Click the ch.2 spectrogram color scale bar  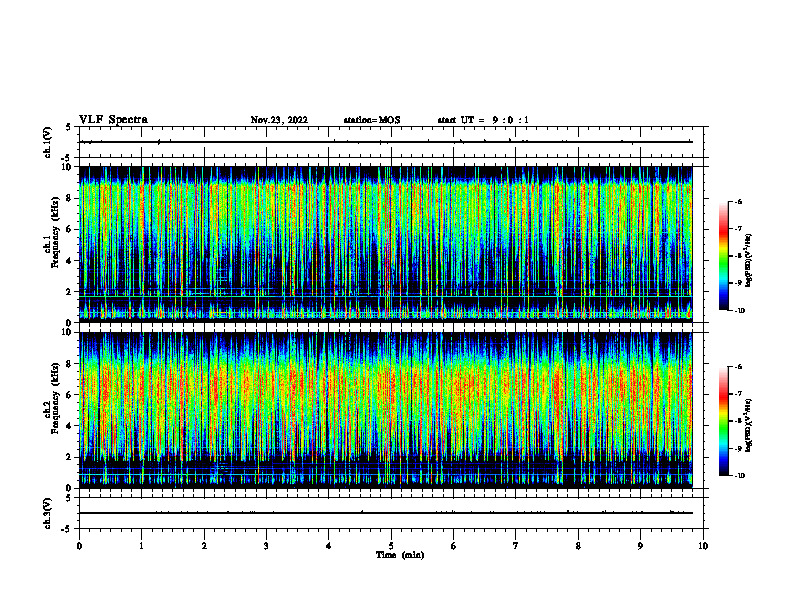point(724,421)
